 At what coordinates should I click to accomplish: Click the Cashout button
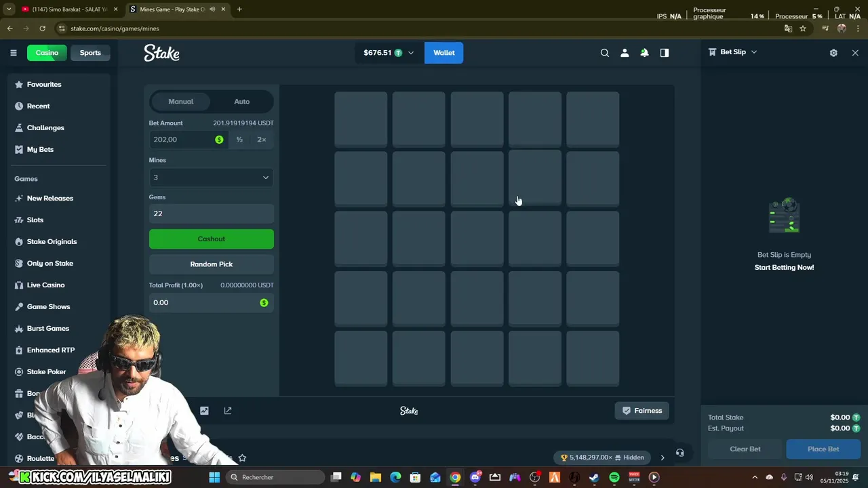point(212,239)
